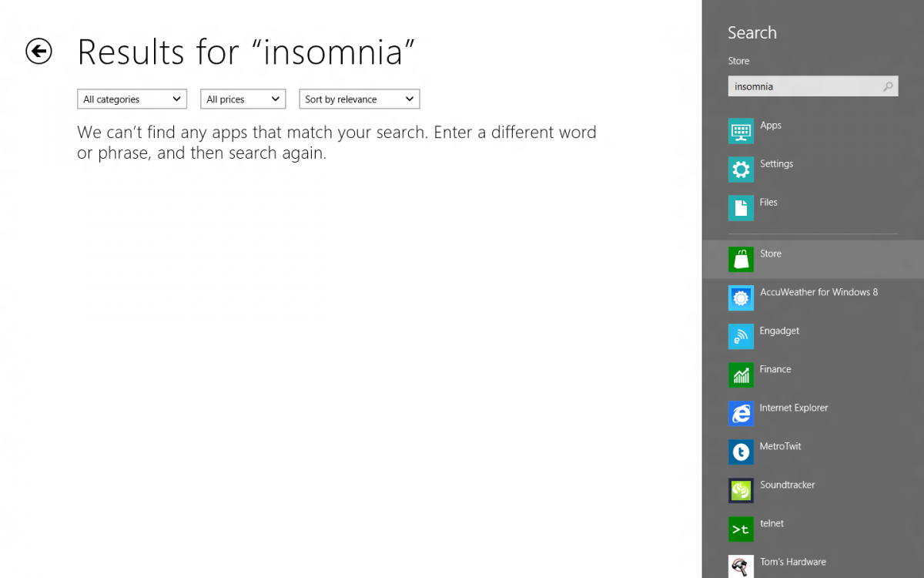924x578 pixels.
Task: Open the AccuWeather for Windows 8 icon
Action: click(x=741, y=298)
